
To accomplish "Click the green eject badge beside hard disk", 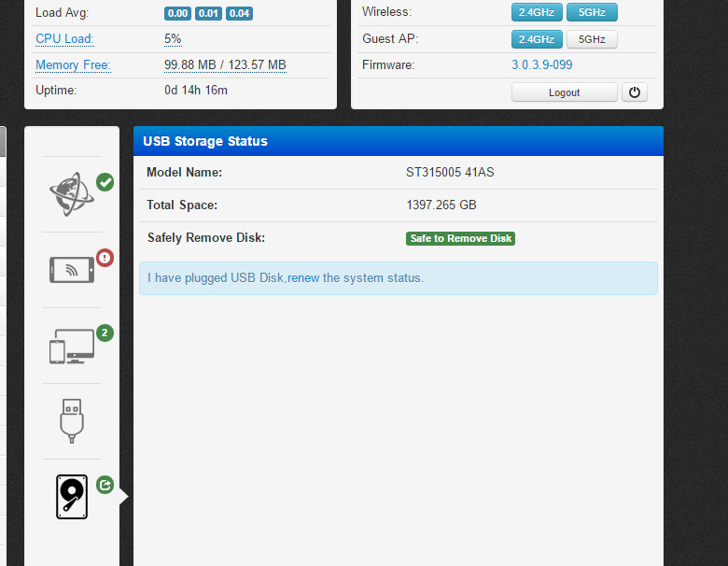I will (105, 485).
